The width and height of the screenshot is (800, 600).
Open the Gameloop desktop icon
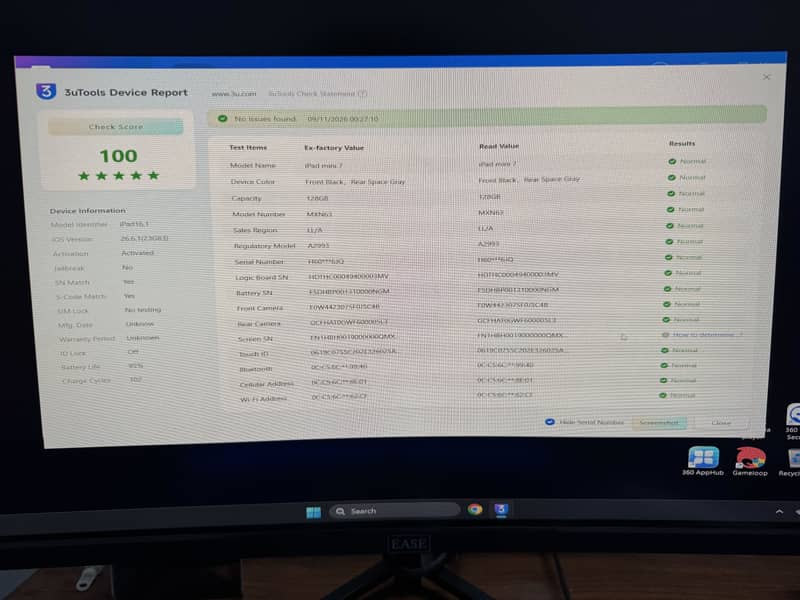(750, 461)
